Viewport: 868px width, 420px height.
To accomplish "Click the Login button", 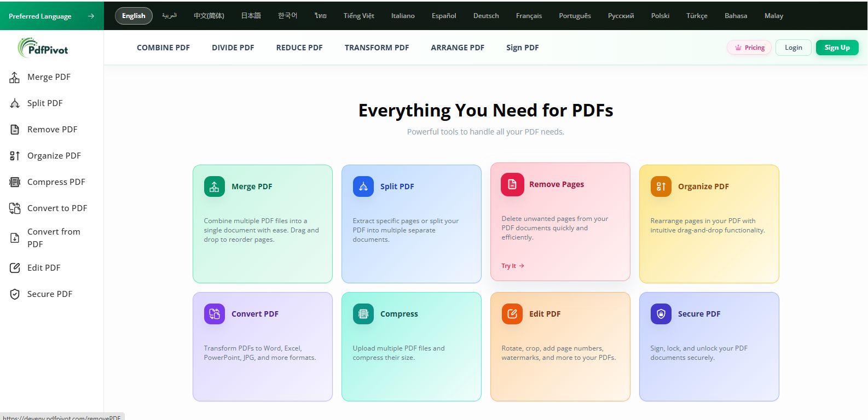I will coord(794,48).
